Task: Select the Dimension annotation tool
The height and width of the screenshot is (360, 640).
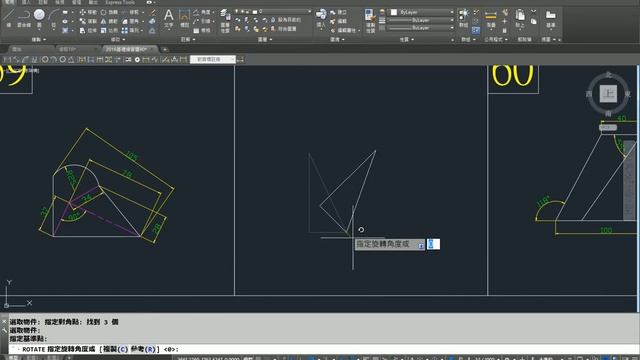Action: [184, 18]
